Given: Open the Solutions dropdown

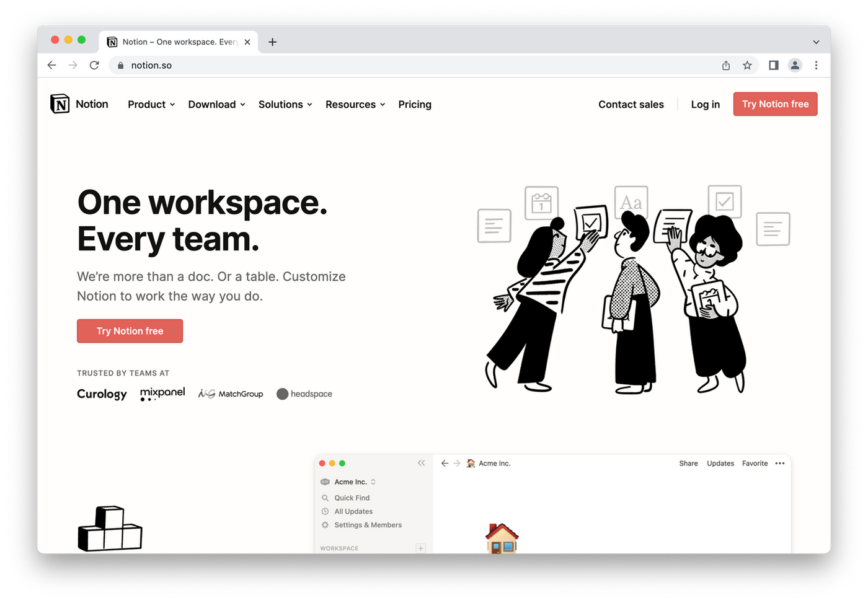Looking at the screenshot, I should [284, 104].
